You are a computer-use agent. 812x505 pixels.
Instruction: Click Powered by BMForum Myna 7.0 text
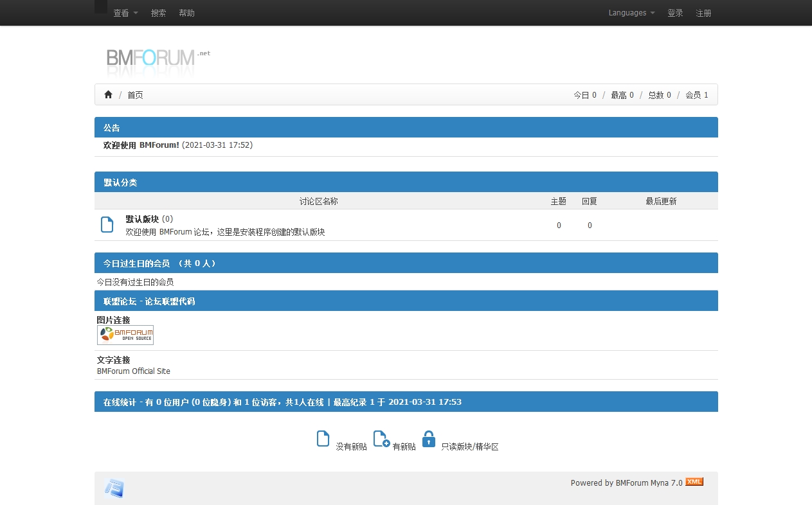(627, 483)
